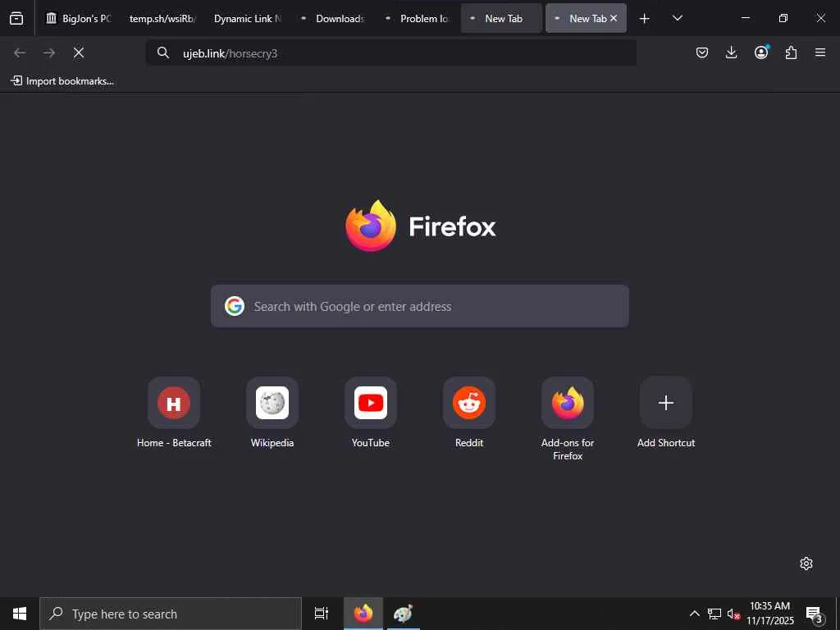This screenshot has height=630, width=840.
Task: Select Firefox in the taskbar
Action: coord(363,614)
